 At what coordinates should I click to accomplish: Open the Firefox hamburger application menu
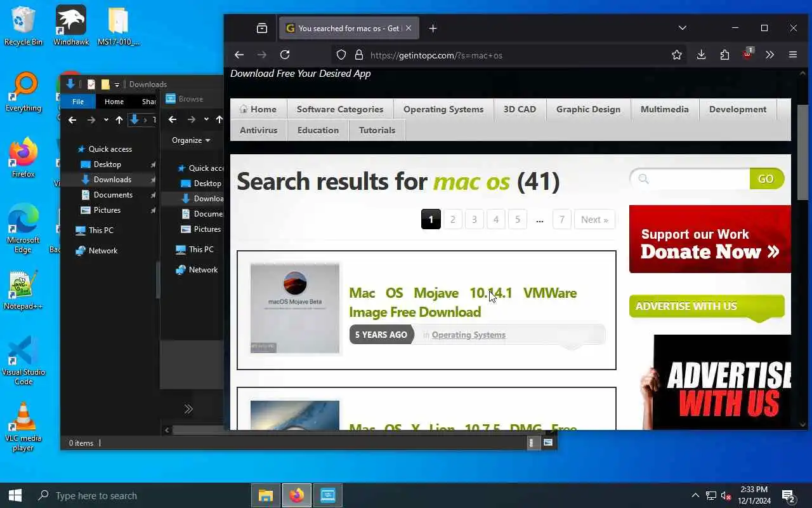pyautogui.click(x=793, y=55)
